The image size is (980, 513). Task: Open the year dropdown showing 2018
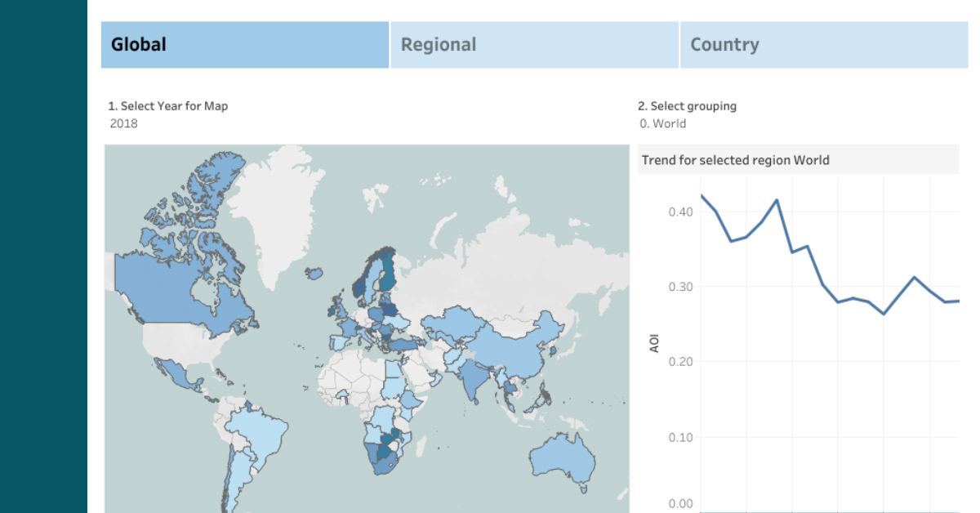click(x=124, y=124)
